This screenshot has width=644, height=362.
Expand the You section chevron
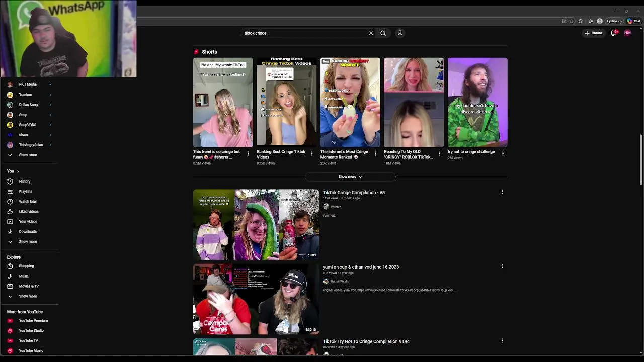coord(18,171)
